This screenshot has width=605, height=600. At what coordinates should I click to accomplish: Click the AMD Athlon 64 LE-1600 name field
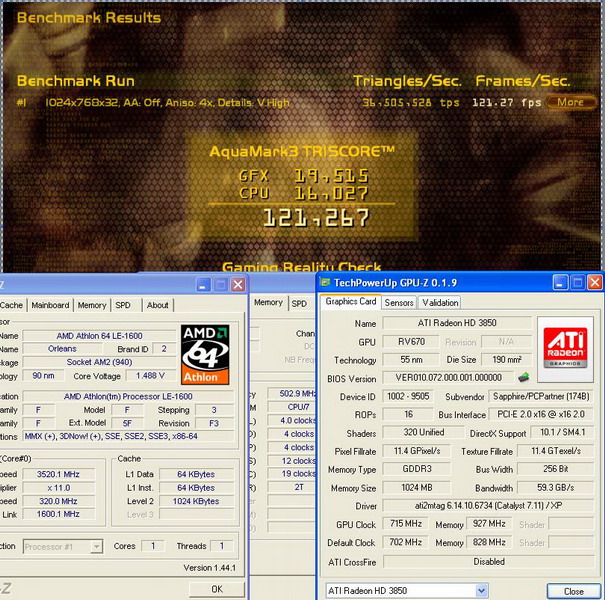100,336
